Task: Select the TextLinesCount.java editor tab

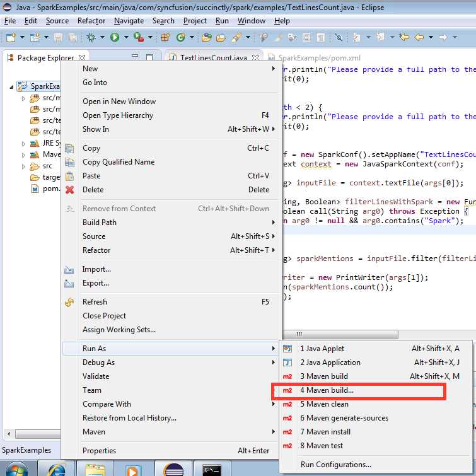Action: pos(213,57)
